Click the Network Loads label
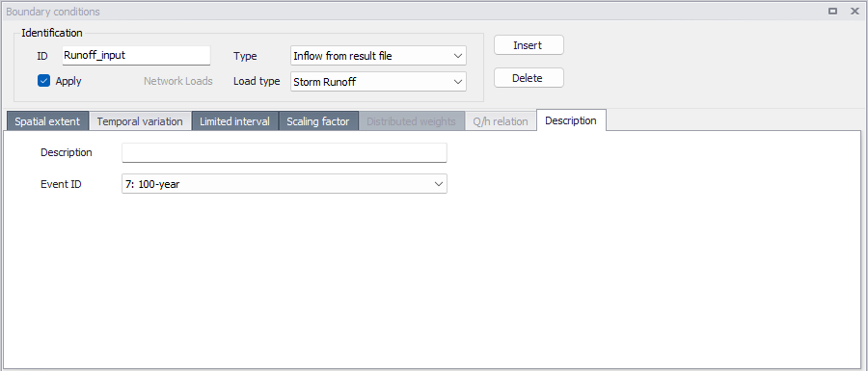 point(178,81)
